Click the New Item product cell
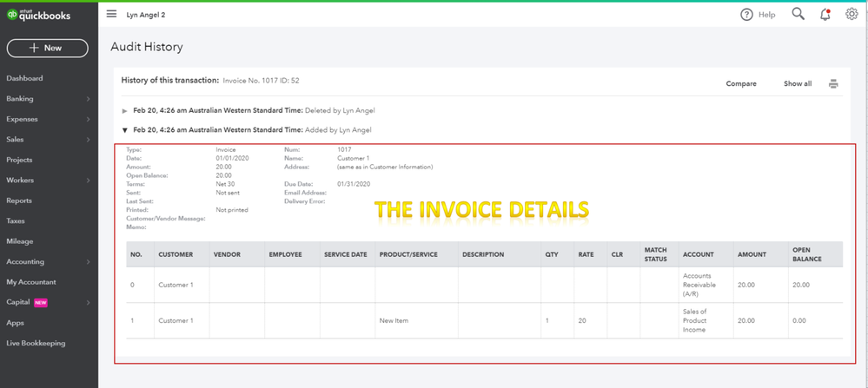The height and width of the screenshot is (388, 868). coord(394,320)
